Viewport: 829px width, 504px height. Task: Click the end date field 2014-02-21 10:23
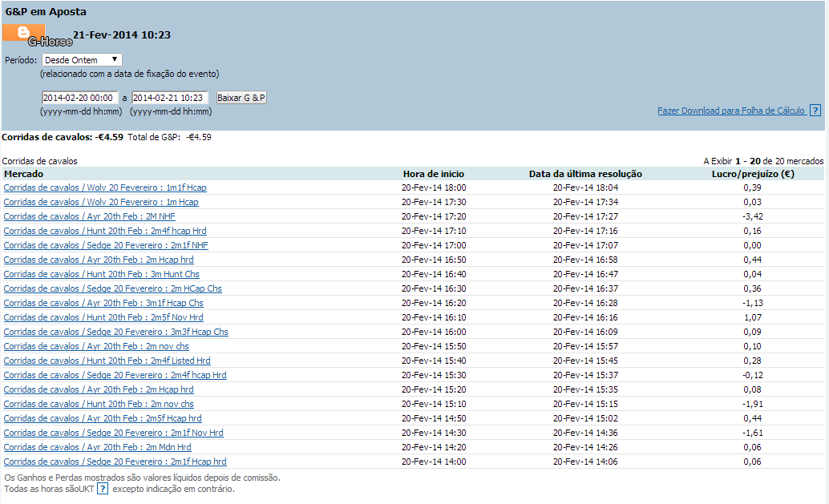click(x=169, y=98)
